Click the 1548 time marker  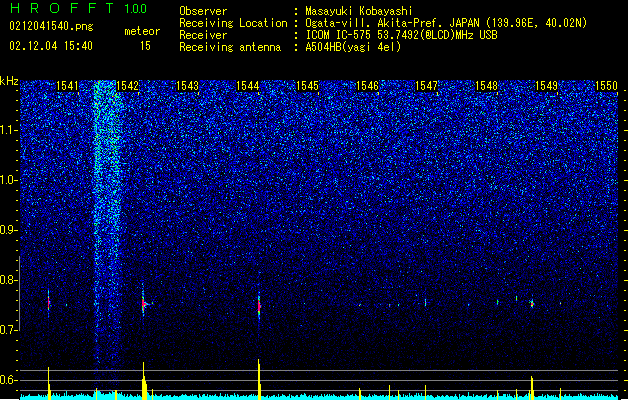(486, 86)
